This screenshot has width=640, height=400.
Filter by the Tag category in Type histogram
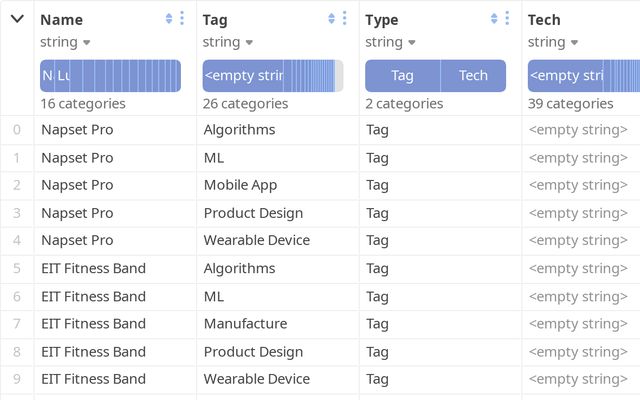[402, 76]
